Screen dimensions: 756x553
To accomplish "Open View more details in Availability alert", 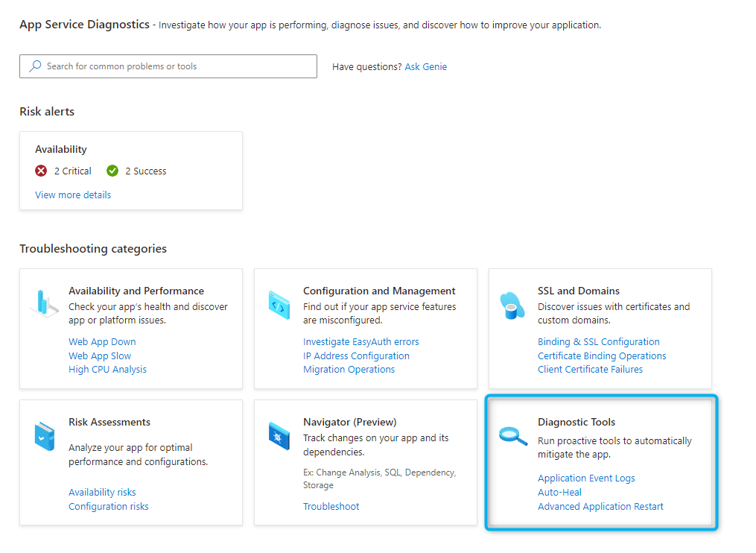I will (73, 195).
